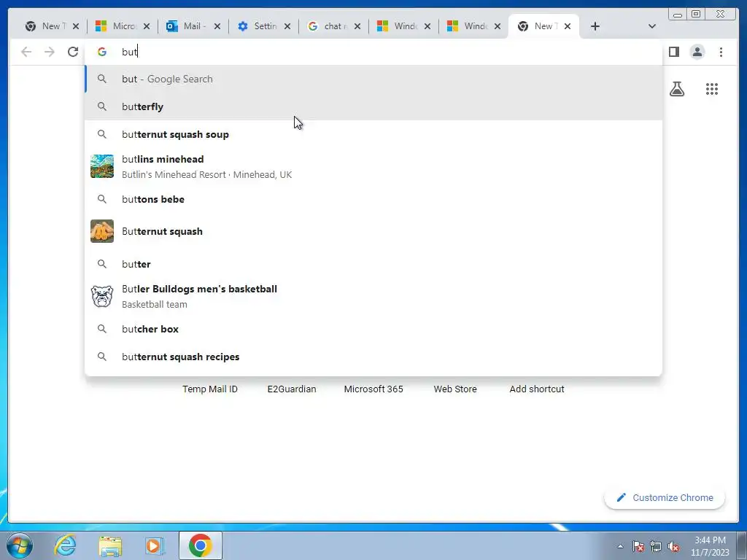Click Add shortcut
Viewport: 747px width, 560px height.
537,389
